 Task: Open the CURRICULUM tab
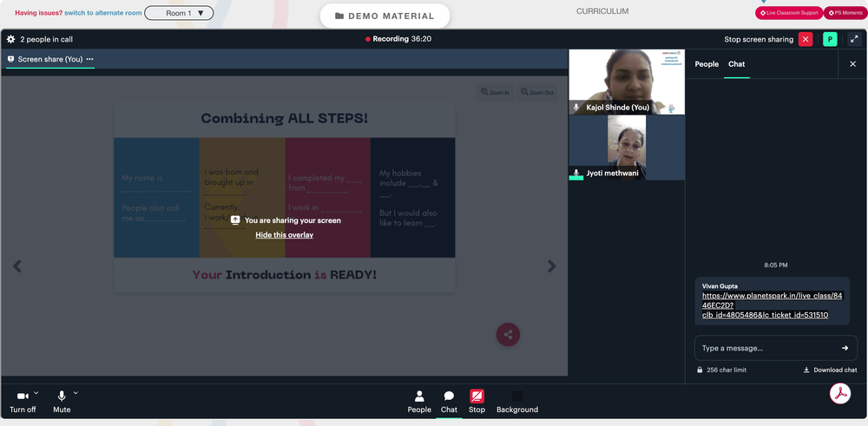tap(602, 11)
